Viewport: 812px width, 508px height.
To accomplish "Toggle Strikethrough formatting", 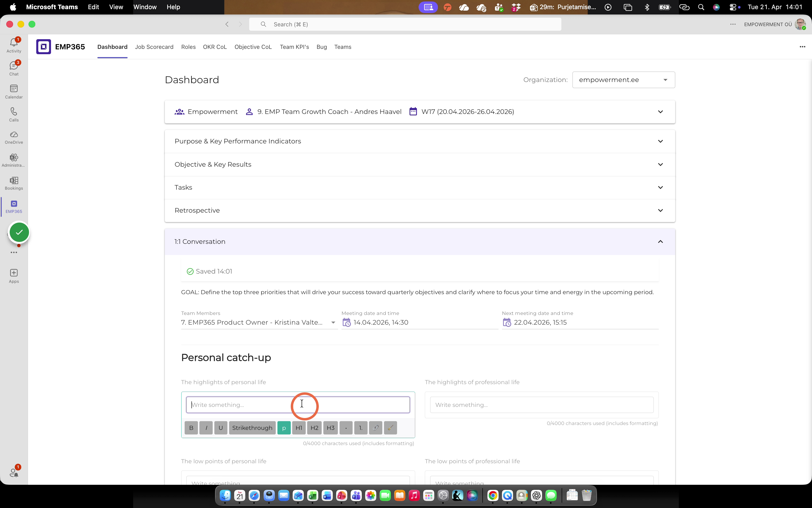I will 252,428.
